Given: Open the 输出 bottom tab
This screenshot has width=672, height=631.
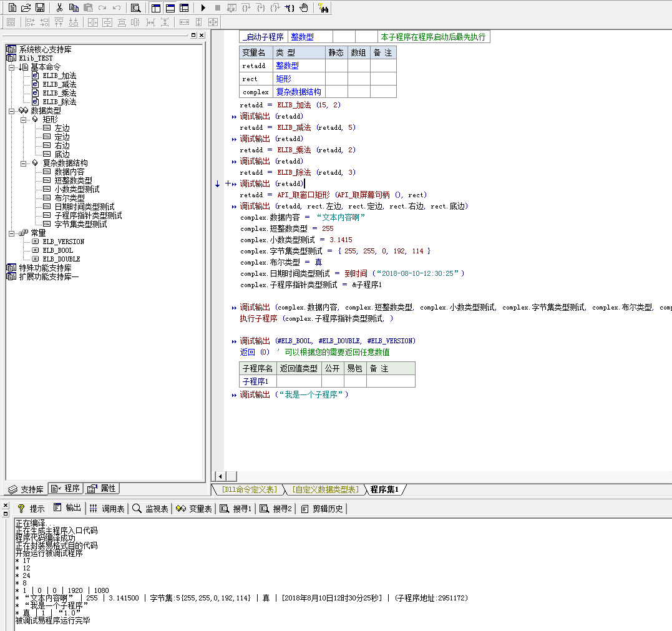Looking at the screenshot, I should pyautogui.click(x=67, y=508).
